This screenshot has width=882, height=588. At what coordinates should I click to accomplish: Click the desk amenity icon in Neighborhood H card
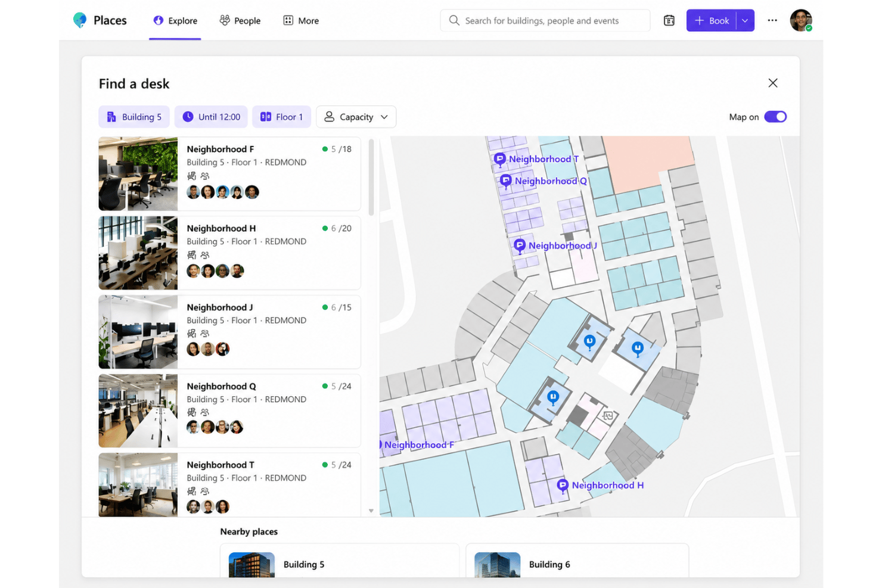coord(191,255)
